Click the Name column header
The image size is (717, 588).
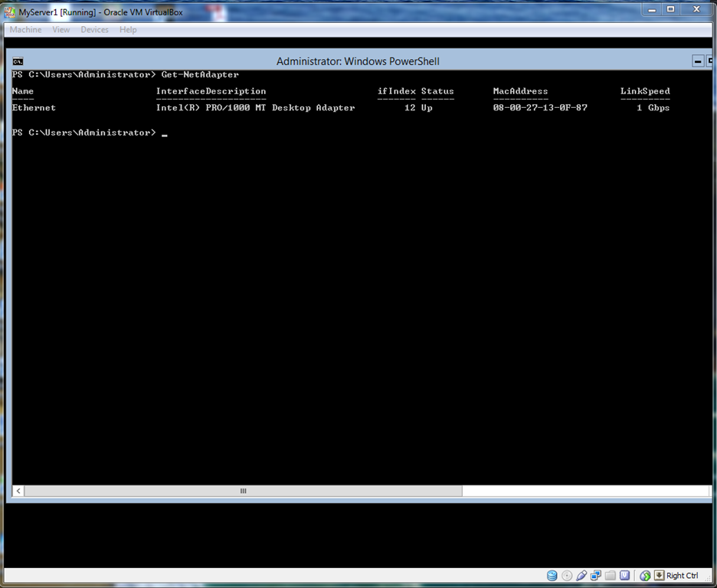pyautogui.click(x=23, y=91)
